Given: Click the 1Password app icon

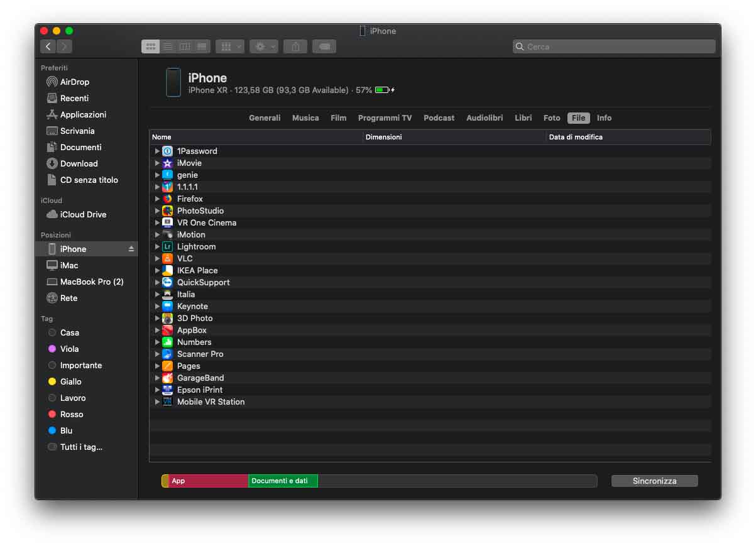Looking at the screenshot, I should 167,151.
